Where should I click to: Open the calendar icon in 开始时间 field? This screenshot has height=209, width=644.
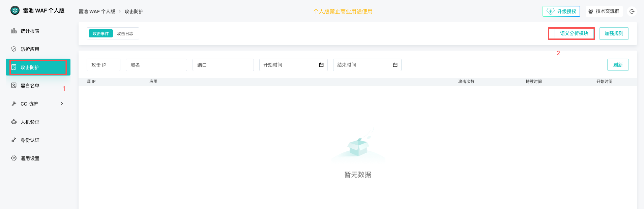321,65
